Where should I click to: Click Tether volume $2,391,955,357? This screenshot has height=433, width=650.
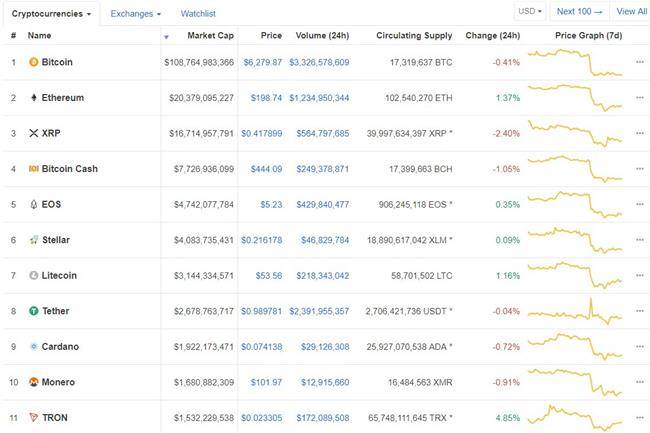[319, 311]
